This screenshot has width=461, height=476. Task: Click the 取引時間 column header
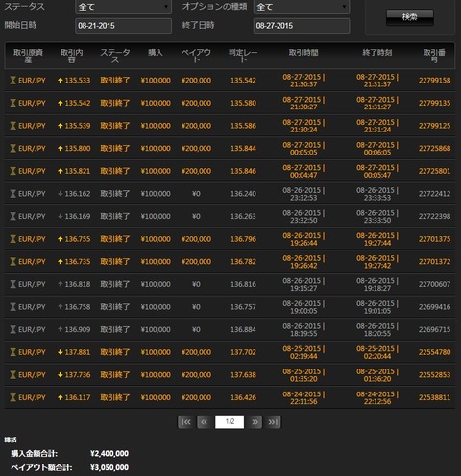pyautogui.click(x=303, y=53)
